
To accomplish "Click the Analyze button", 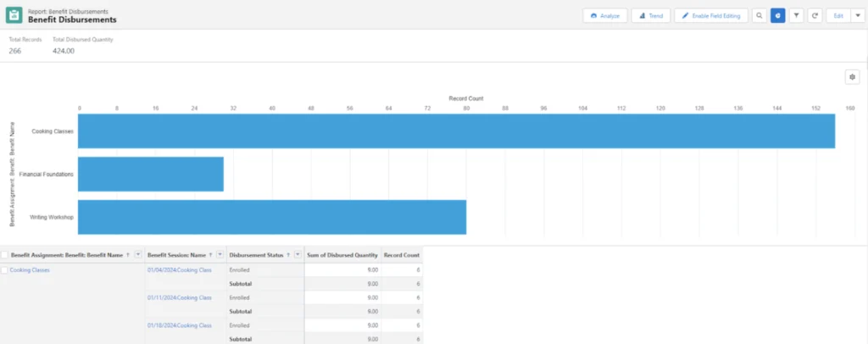I will [604, 15].
